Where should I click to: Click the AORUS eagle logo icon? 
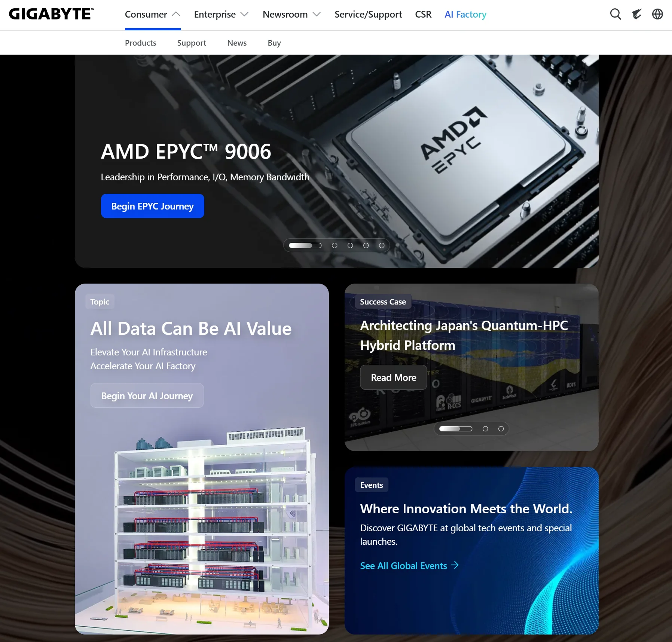coord(636,14)
